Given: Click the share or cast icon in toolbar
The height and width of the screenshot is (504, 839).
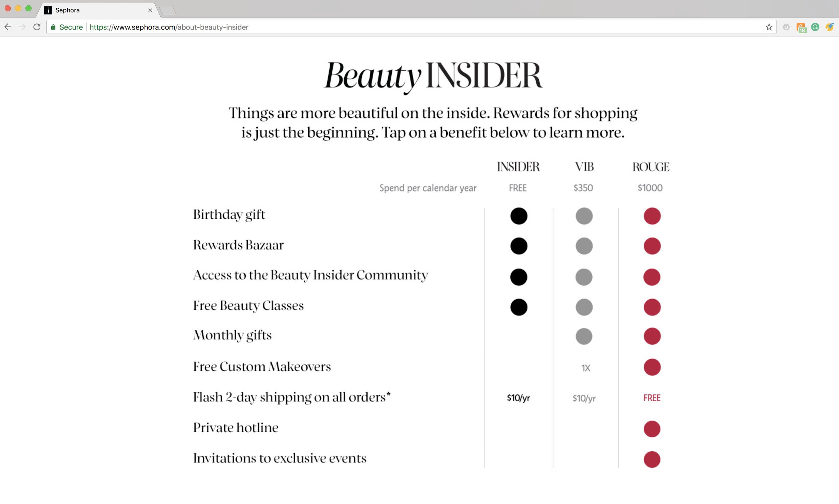Looking at the screenshot, I should [786, 27].
